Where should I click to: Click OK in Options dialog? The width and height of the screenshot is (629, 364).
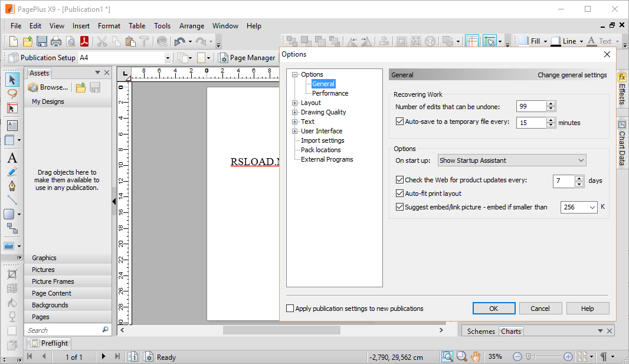pyautogui.click(x=494, y=309)
